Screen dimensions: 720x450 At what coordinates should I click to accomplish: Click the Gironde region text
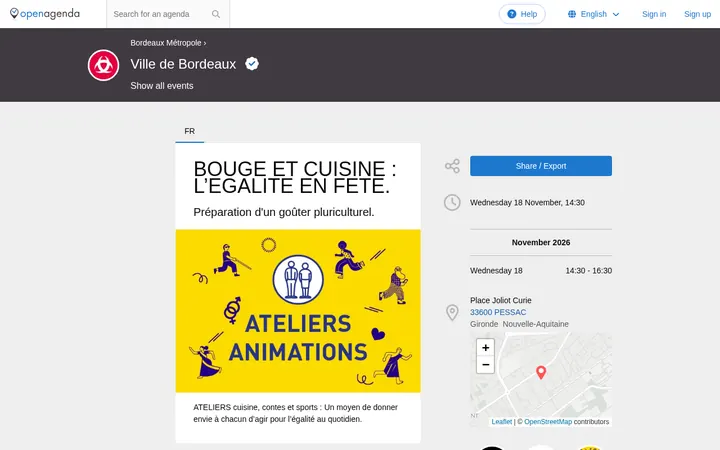pyautogui.click(x=484, y=324)
